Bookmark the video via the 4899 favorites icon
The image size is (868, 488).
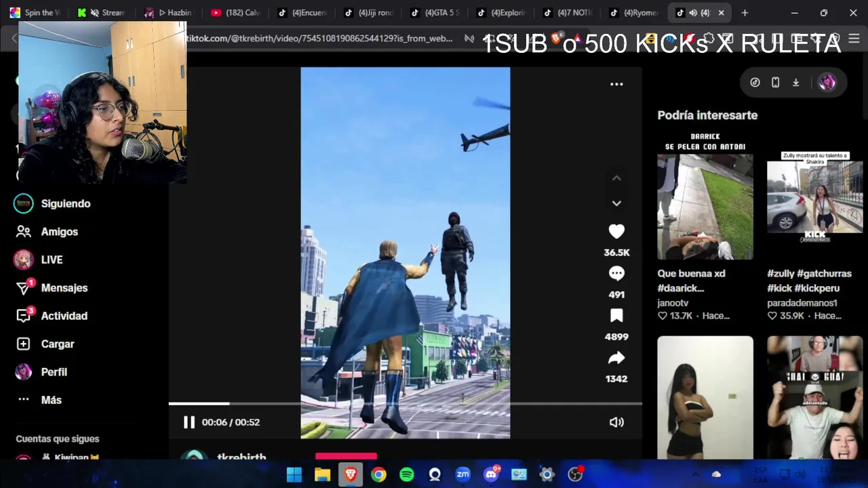[616, 316]
